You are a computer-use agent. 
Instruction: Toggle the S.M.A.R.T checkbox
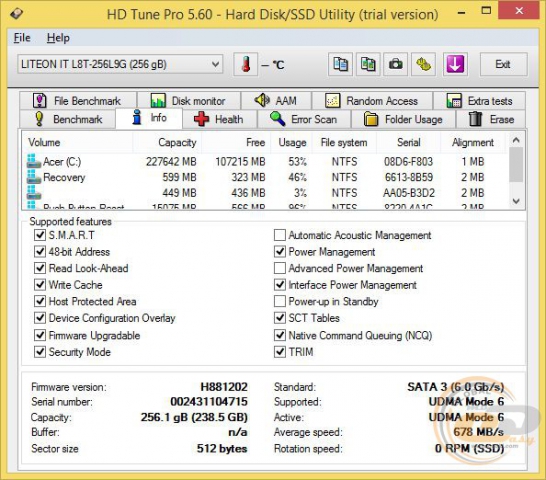point(40,235)
